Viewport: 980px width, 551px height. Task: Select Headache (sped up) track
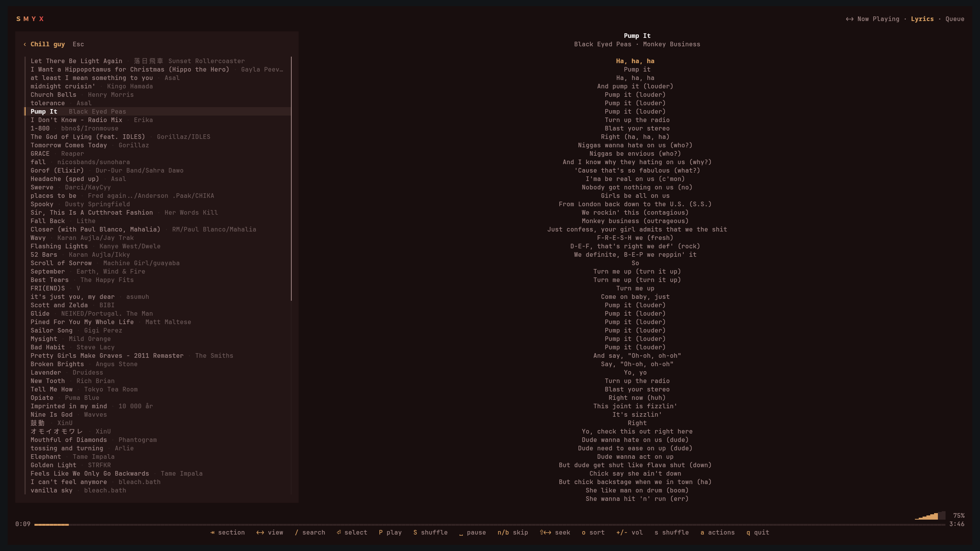[x=158, y=179]
